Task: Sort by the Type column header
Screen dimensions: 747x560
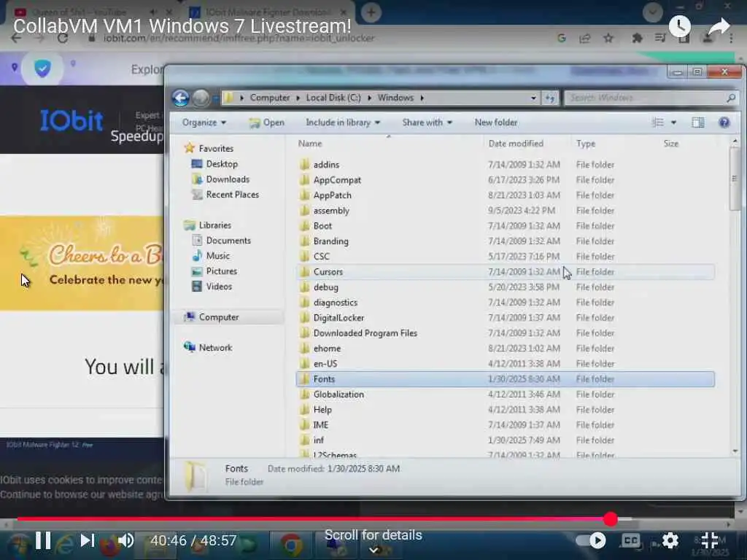Action: (x=586, y=144)
